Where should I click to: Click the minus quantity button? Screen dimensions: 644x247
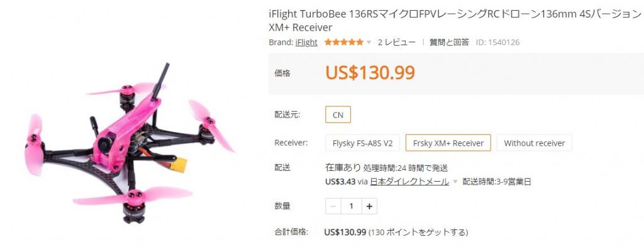pos(333,206)
